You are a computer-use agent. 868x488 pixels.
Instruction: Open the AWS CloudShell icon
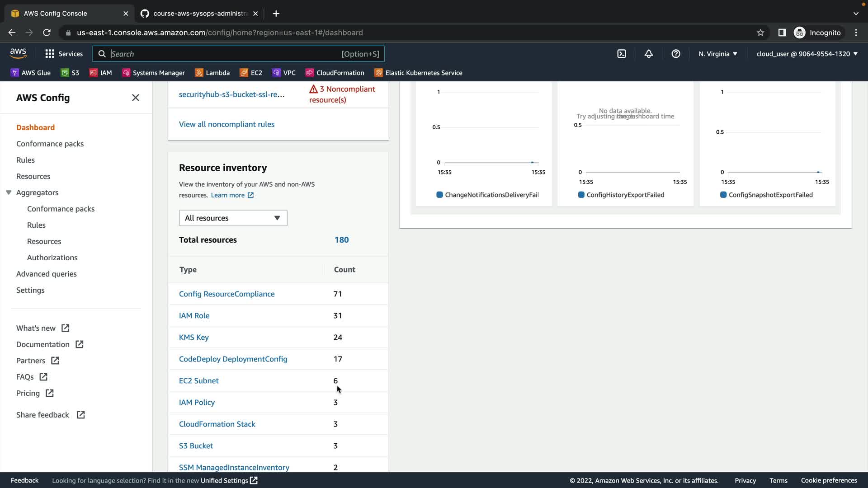tap(622, 54)
